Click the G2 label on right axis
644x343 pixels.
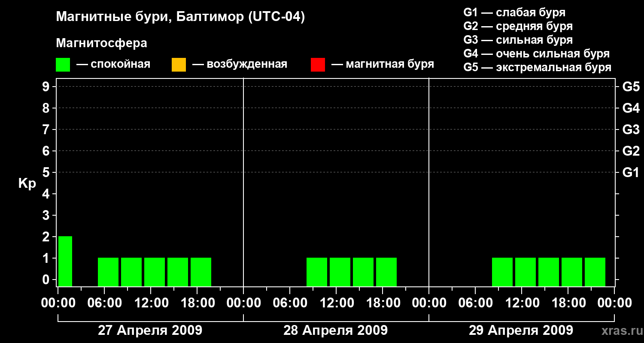[631, 151]
